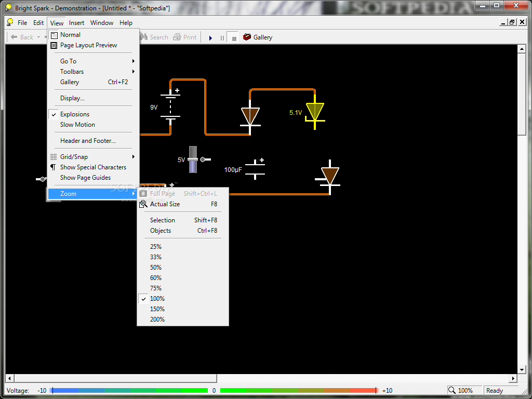Enable Slow Motion
This screenshot has height=399, width=532.
[x=94, y=125]
